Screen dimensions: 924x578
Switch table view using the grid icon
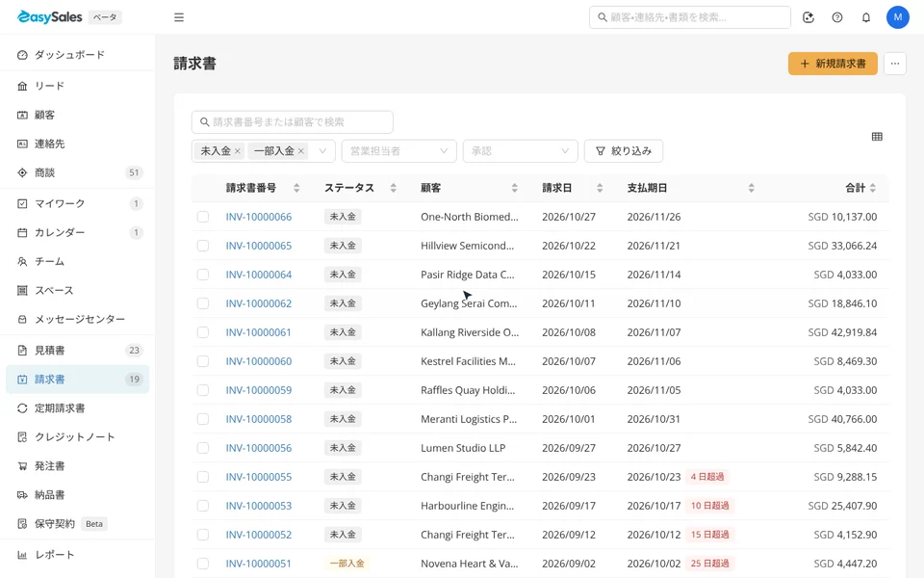(x=877, y=137)
